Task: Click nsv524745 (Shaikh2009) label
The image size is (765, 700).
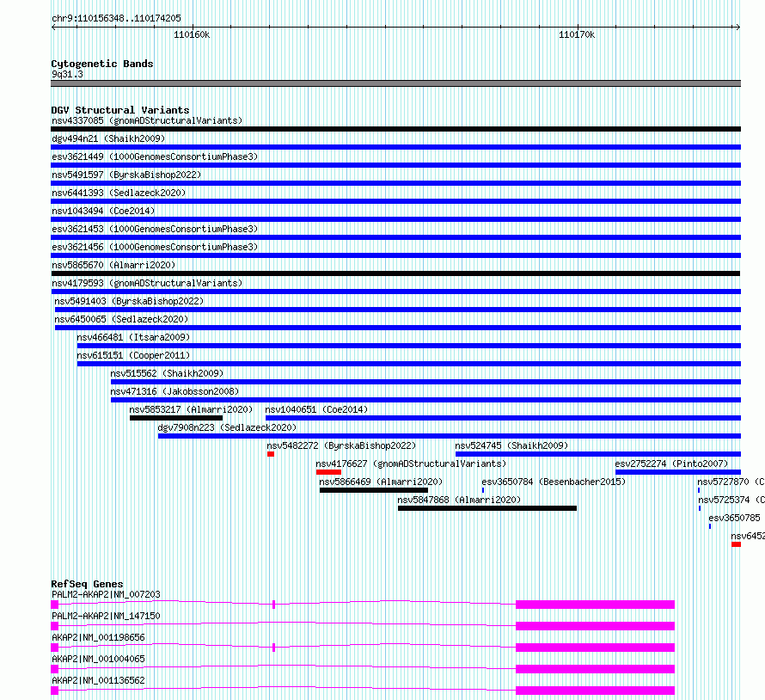Action: [x=511, y=445]
